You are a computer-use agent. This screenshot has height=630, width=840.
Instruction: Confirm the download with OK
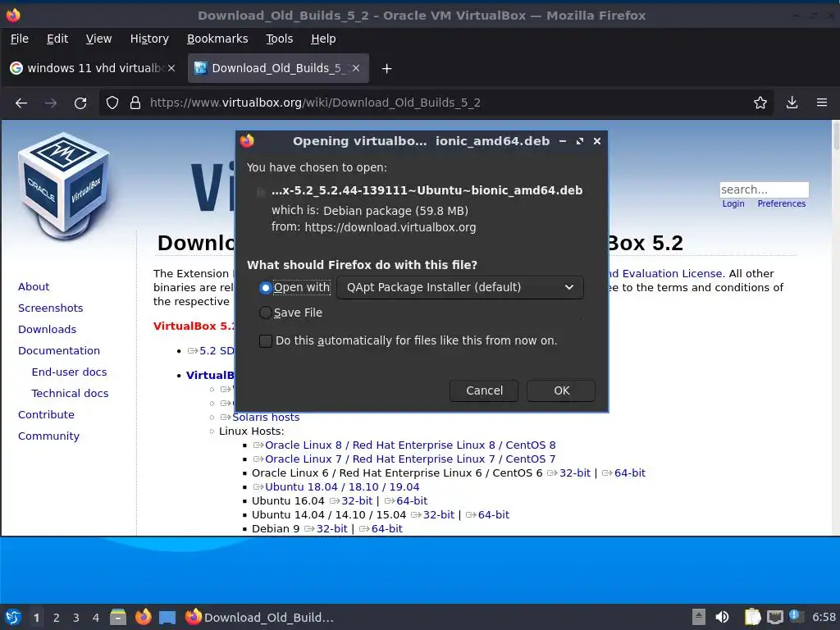point(561,390)
